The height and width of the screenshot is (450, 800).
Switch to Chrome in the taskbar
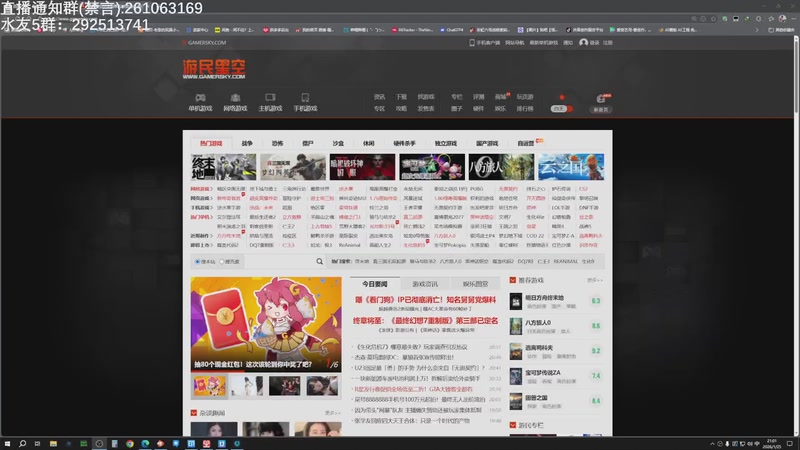pos(130,444)
